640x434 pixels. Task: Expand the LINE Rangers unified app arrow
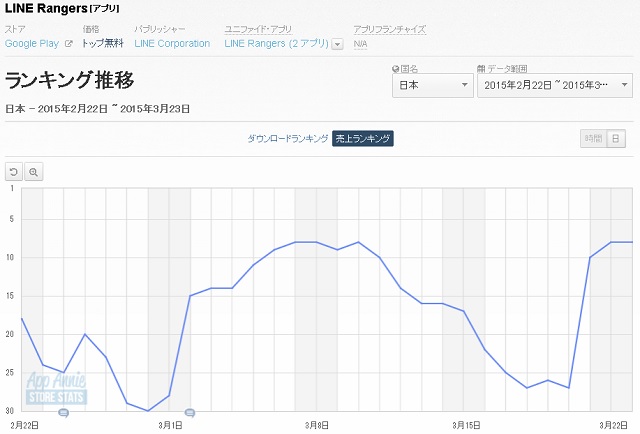[x=337, y=44]
